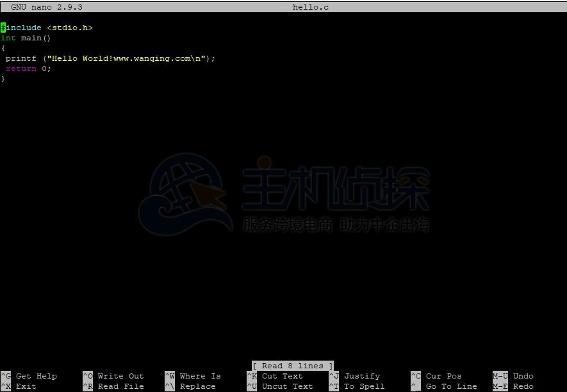Click the Justify command
This screenshot has width=567, height=392.
(x=361, y=376)
